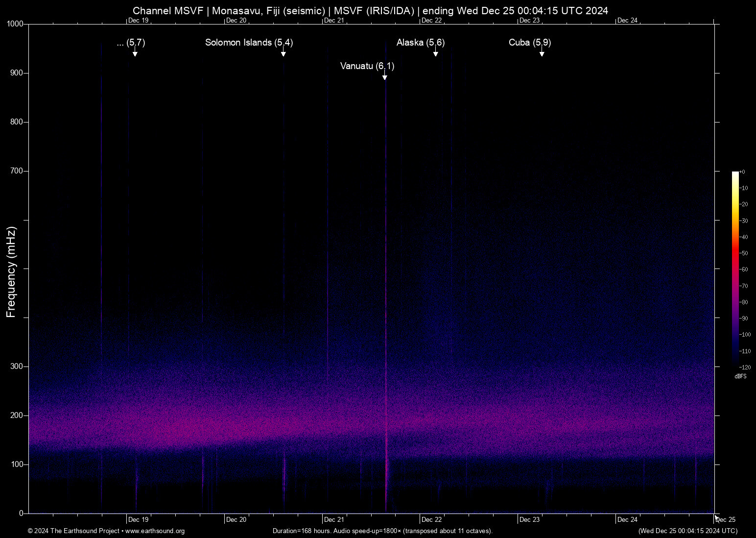Screen dimensions: 756x538
Task: Click the +0 dBFS top of color scale
Action: (x=742, y=171)
